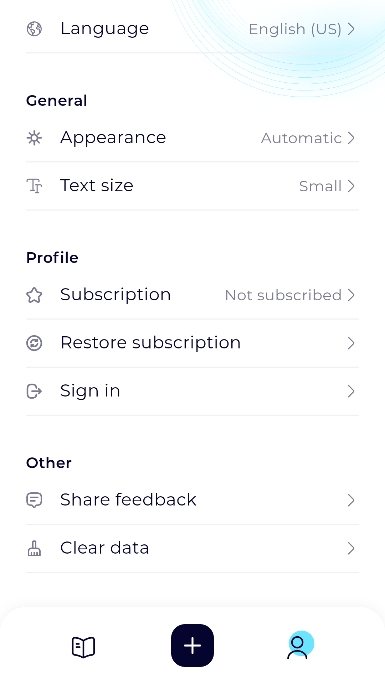Image resolution: width=385 pixels, height=684 pixels.
Task: Select the Subscription menu item
Action: click(192, 295)
